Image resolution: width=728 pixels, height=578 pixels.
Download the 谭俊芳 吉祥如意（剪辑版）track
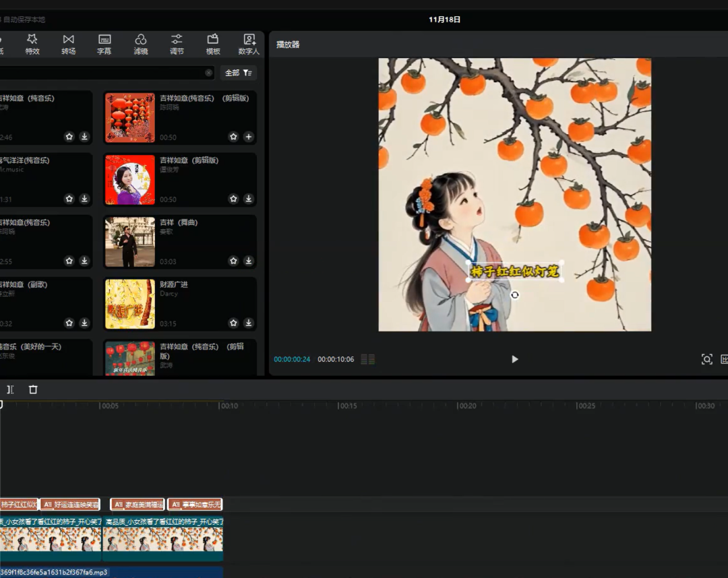(x=249, y=199)
